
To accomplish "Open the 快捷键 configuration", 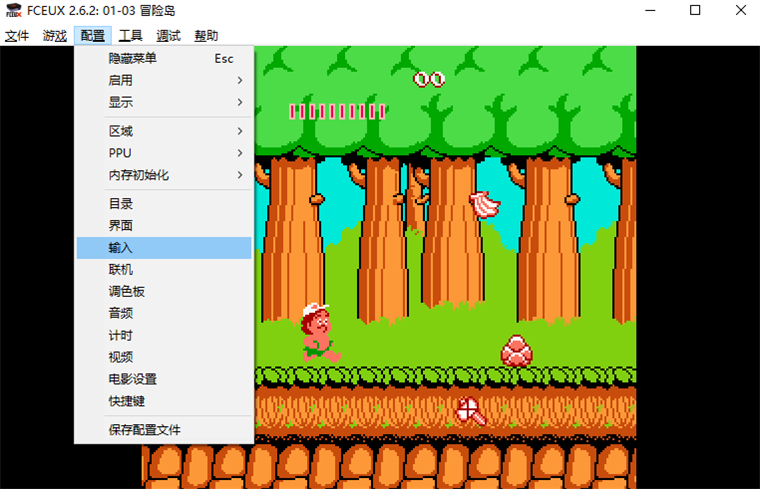I will [x=164, y=401].
